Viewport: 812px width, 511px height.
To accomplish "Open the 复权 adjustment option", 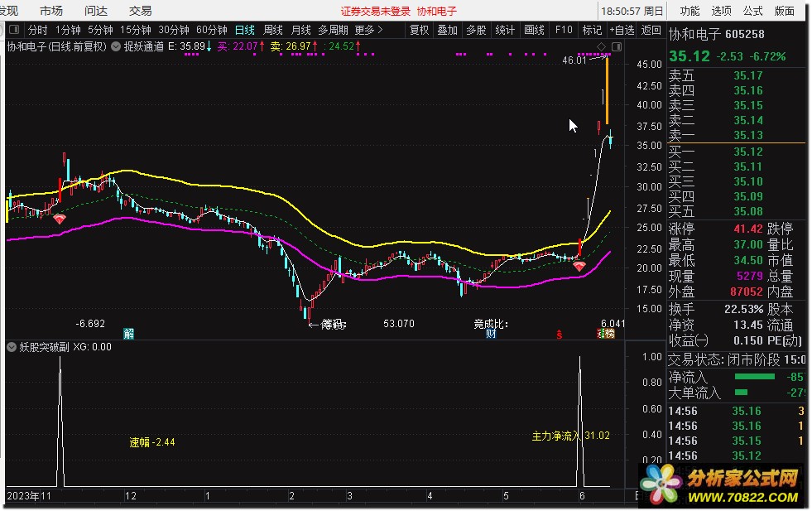I will (419, 30).
